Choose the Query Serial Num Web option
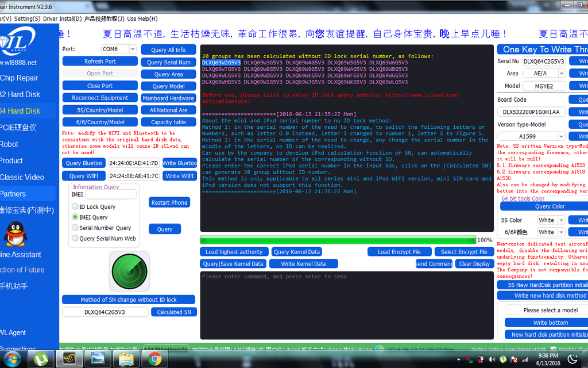 point(75,239)
